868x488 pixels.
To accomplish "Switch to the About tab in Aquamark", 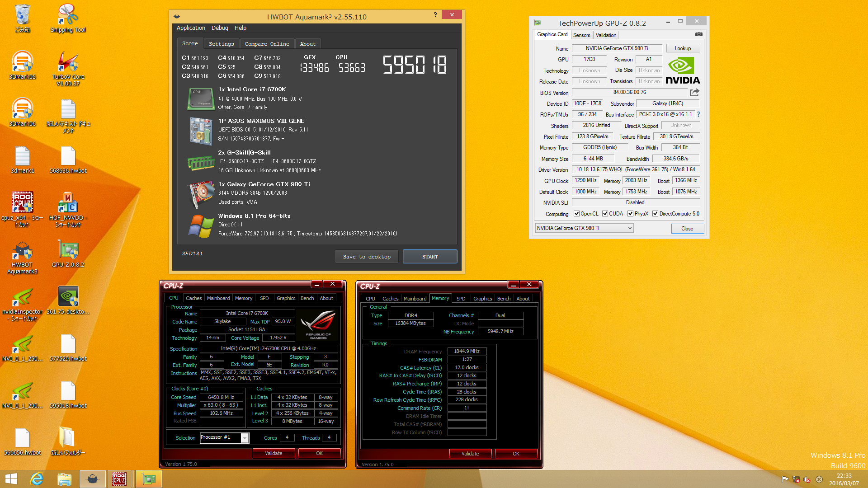I will tap(308, 44).
